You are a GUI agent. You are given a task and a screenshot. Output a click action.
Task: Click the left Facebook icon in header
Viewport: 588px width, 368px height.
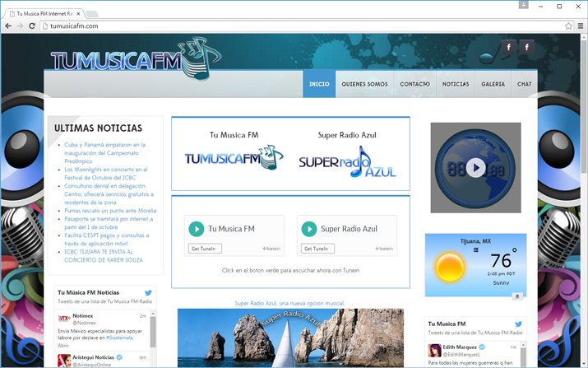(509, 47)
